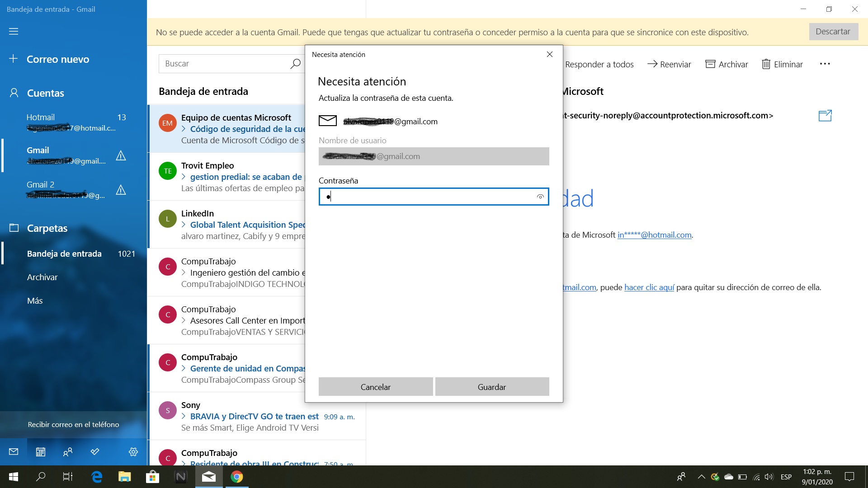Delete message with Eliminar button

point(782,64)
